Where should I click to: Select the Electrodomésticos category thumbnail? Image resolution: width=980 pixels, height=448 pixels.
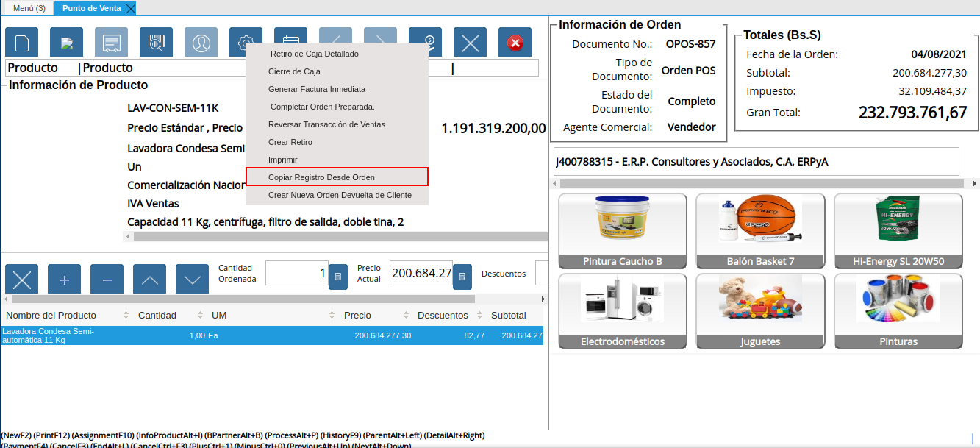pyautogui.click(x=623, y=311)
